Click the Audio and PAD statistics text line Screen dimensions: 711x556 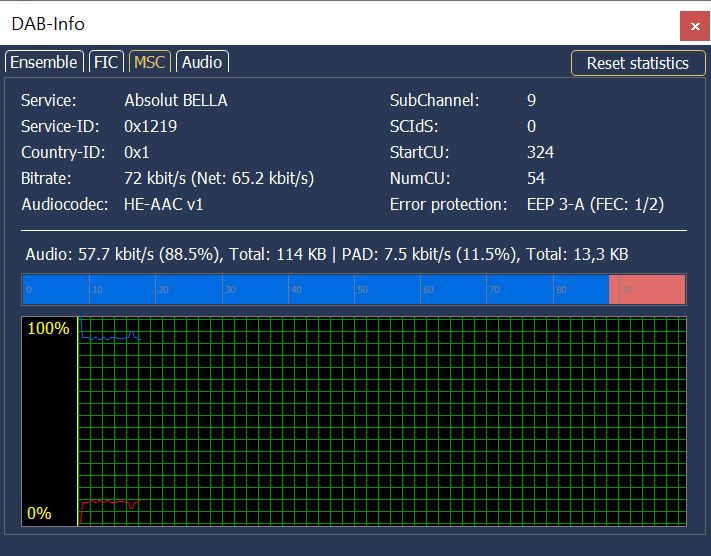click(325, 255)
